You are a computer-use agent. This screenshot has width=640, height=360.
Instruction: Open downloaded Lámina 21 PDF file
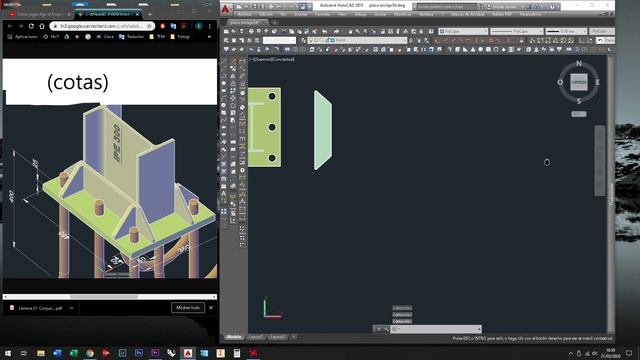[x=37, y=308]
